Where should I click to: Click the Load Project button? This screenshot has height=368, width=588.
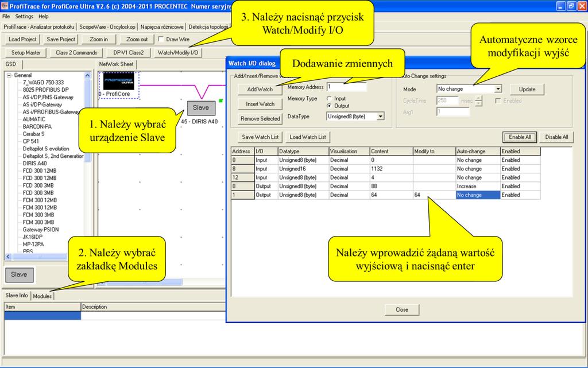(x=22, y=39)
